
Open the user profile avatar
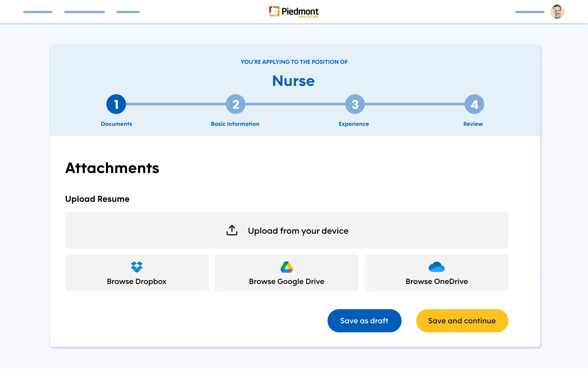point(557,12)
